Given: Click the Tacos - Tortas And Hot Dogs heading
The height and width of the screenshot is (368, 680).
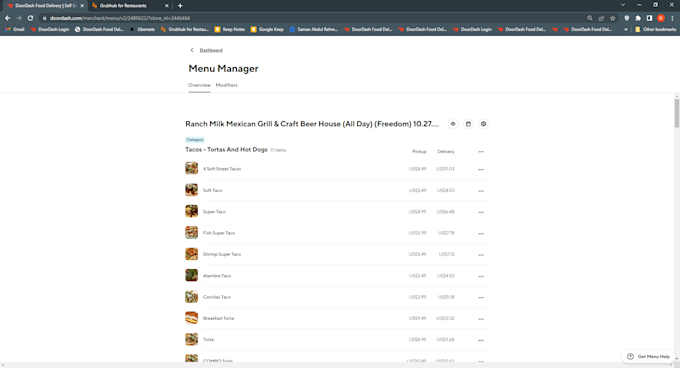Looking at the screenshot, I should [x=226, y=150].
